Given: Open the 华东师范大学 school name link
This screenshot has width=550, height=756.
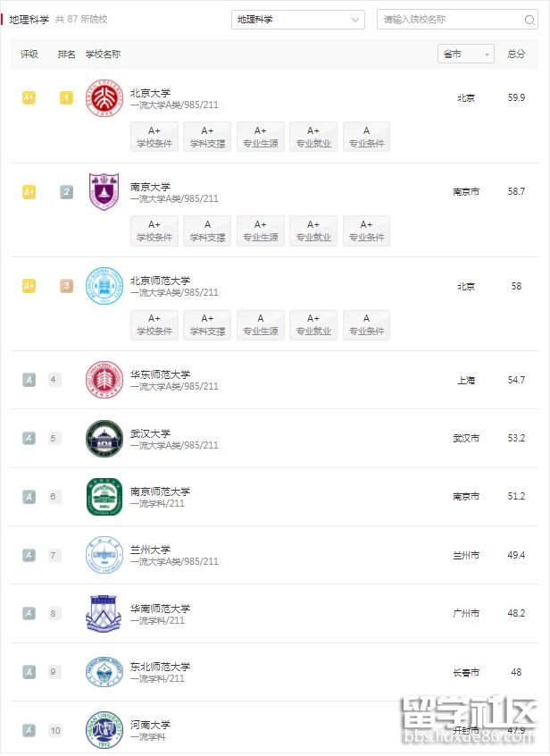Looking at the screenshot, I should coord(161,374).
